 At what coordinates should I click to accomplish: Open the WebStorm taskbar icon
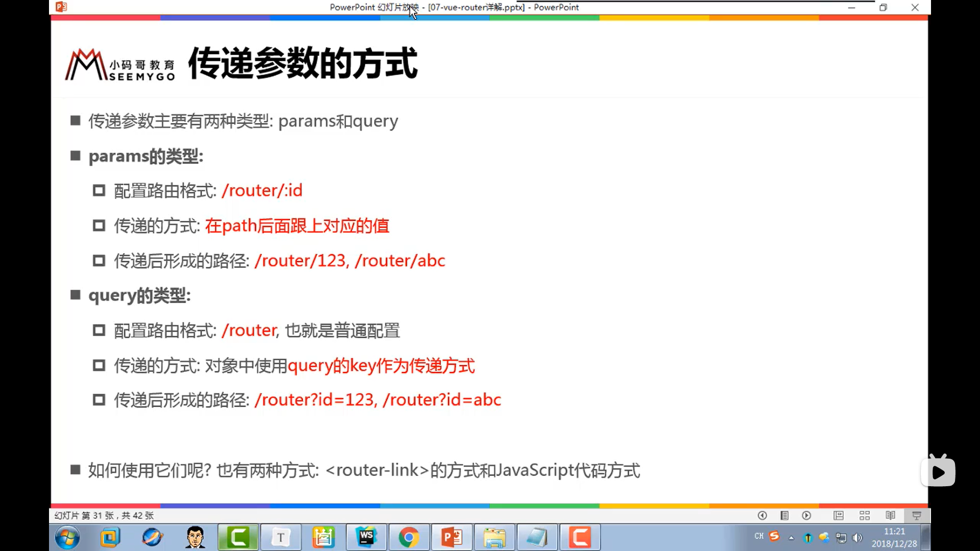366,537
